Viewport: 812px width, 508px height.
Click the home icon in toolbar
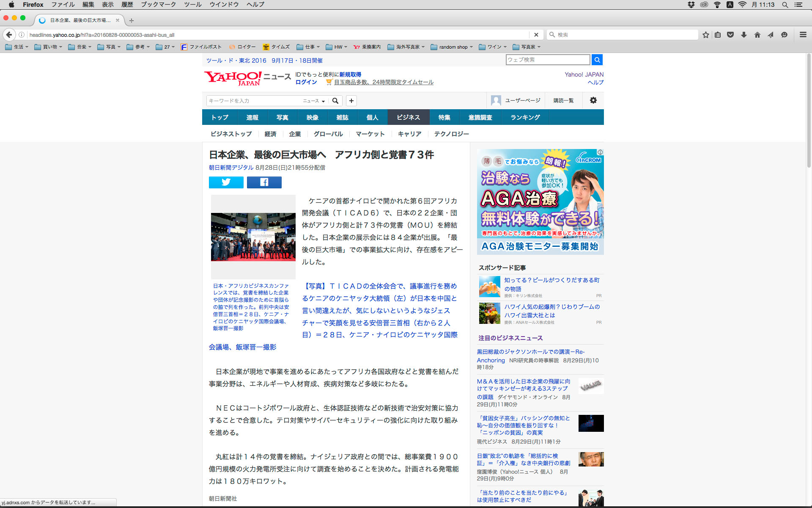[x=757, y=35]
